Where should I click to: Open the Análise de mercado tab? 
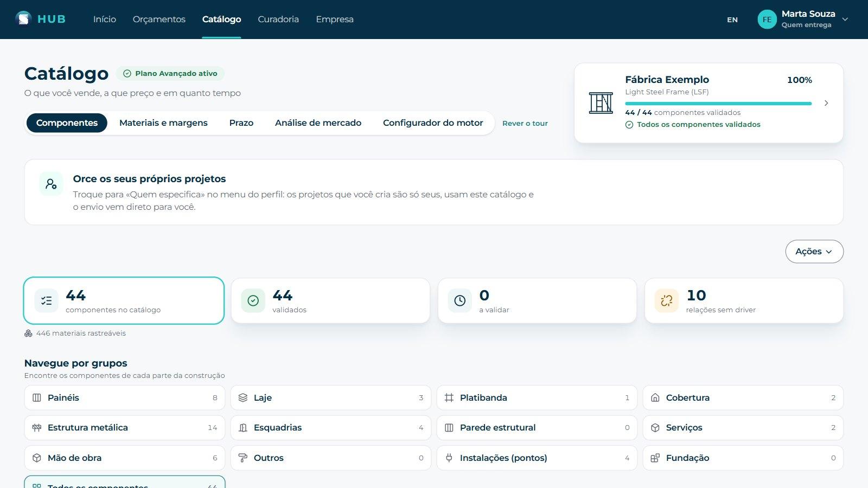[318, 123]
